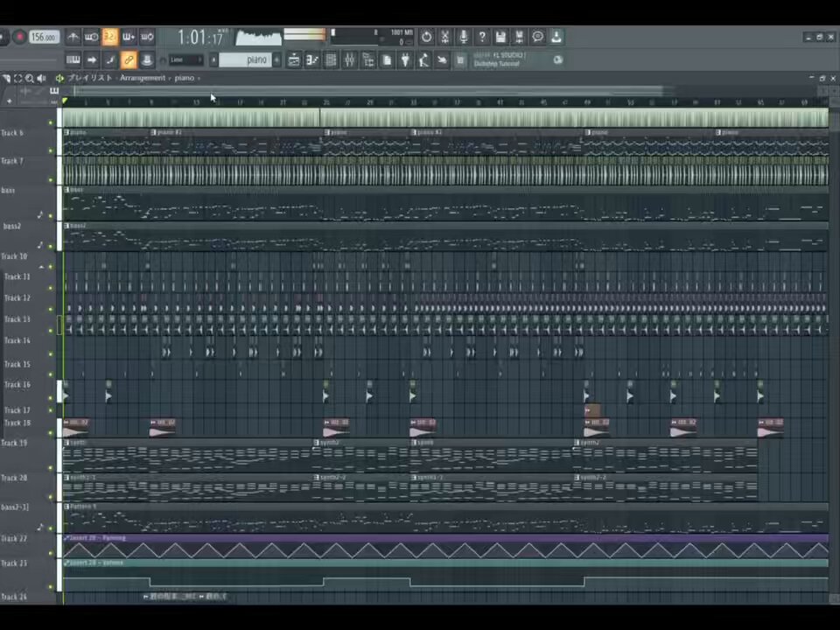Open playlist options arrow menu icon
840x630 pixels.
(6, 78)
